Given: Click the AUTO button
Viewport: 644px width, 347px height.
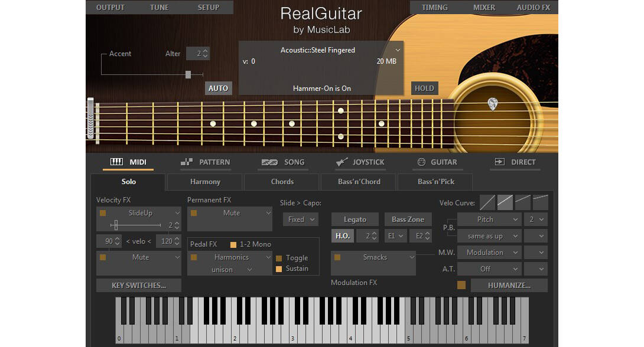Looking at the screenshot, I should (x=218, y=88).
